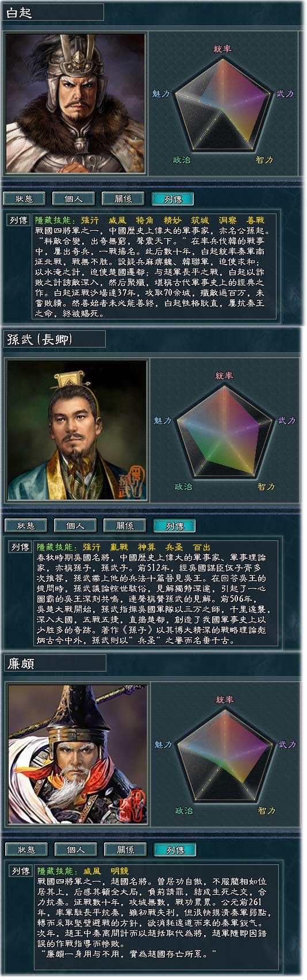Viewport: 307px width, 980px height.
Task: Click 白起 general portrait
Action: [x=76, y=102]
